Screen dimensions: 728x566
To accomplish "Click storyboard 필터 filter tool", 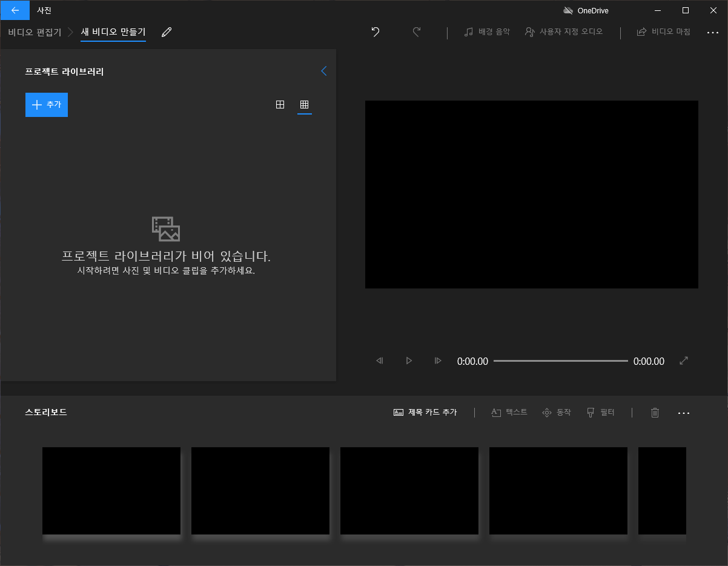I will pyautogui.click(x=600, y=413).
